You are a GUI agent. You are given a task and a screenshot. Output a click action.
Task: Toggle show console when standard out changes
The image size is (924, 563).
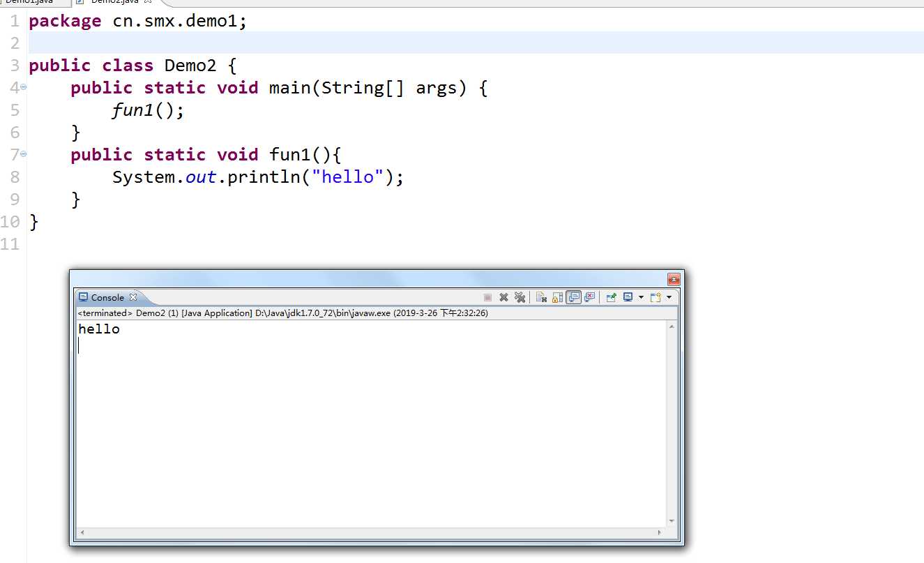[x=574, y=297]
